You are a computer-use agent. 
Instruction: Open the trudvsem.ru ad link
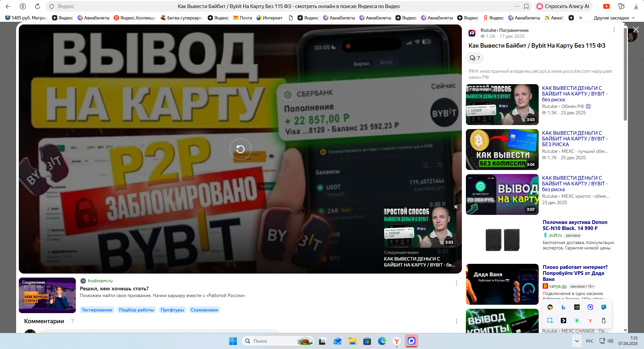click(100, 281)
